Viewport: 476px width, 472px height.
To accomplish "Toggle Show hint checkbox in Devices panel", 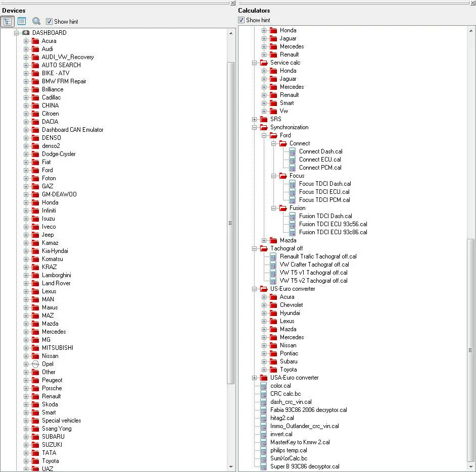I will click(49, 22).
